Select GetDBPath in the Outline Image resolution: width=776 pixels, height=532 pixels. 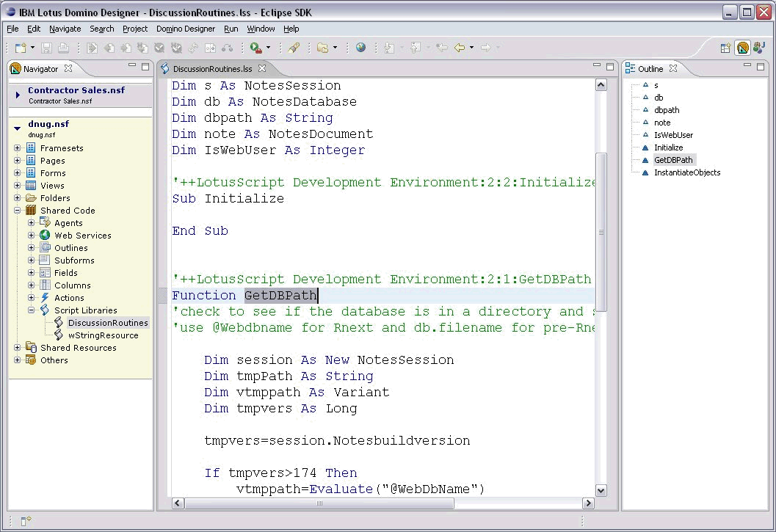pyautogui.click(x=673, y=160)
